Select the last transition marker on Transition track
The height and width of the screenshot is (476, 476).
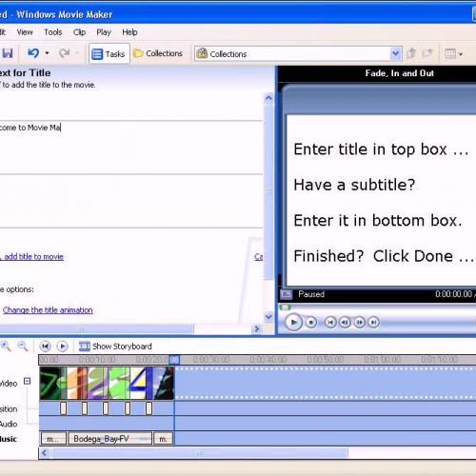point(149,408)
